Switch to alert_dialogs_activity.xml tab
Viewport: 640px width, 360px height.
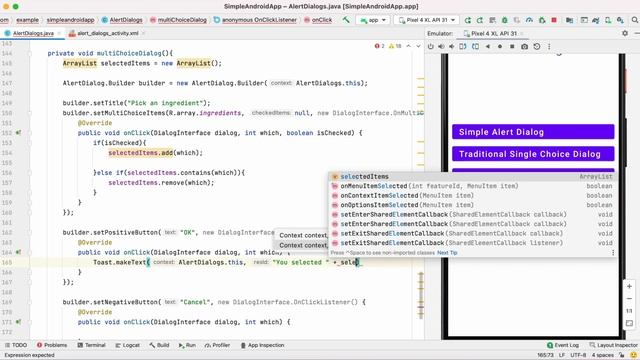point(107,33)
